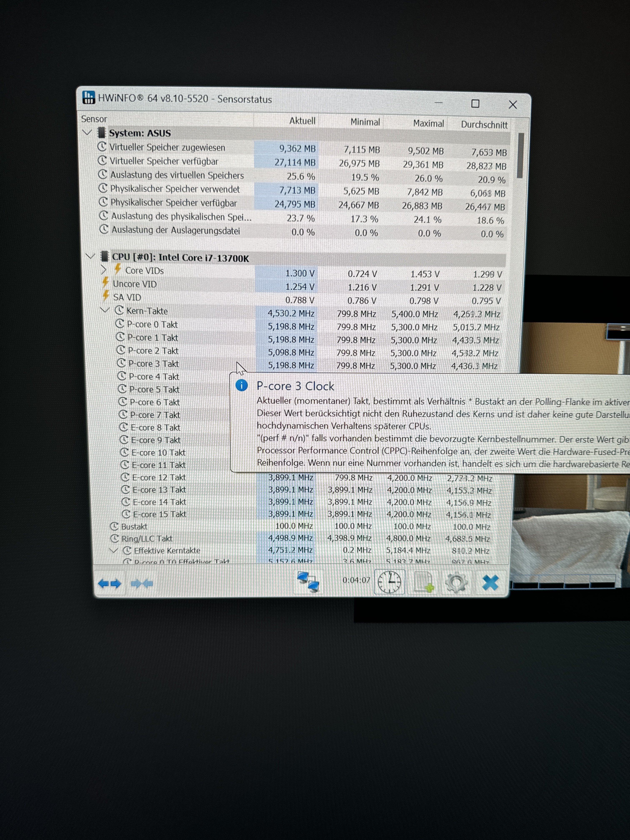Image resolution: width=630 pixels, height=840 pixels.
Task: Click the clock icon beside E-core 8 Takt
Action: coord(123,427)
